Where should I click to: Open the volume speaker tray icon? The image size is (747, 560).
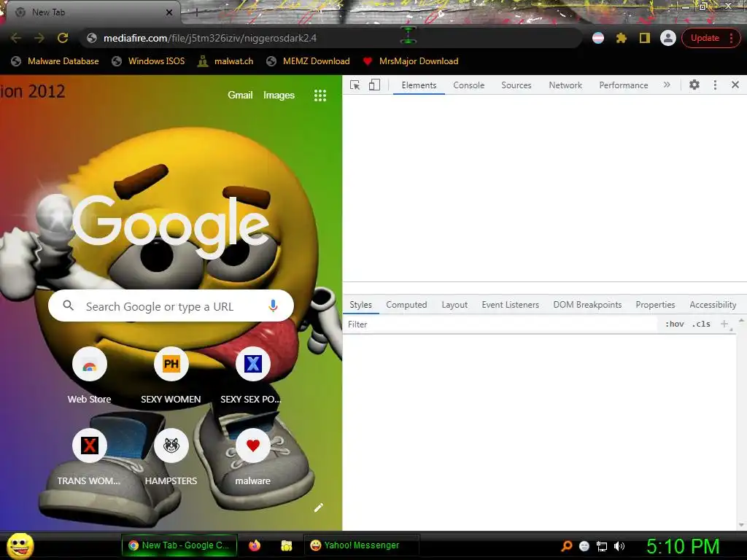(x=619, y=546)
